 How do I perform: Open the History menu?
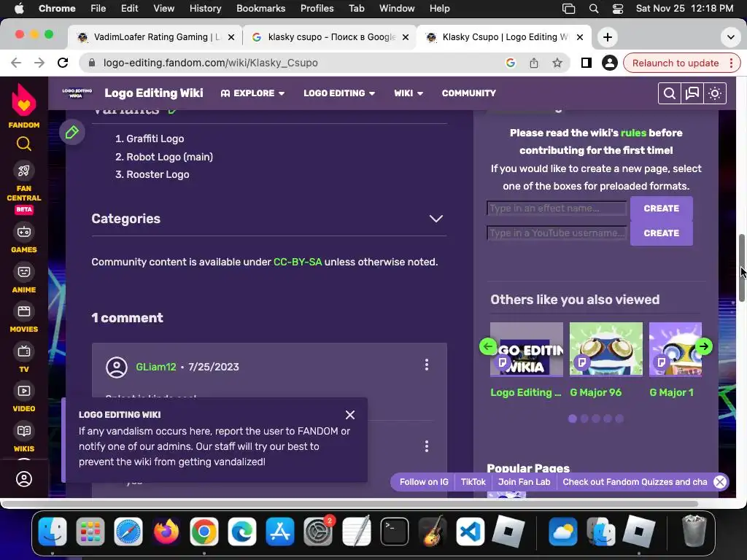[x=205, y=8]
